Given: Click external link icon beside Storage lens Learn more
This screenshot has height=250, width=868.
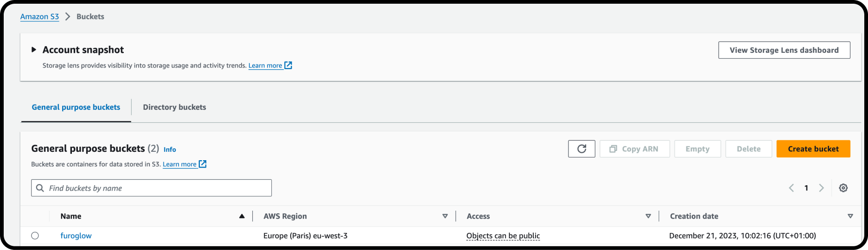Looking at the screenshot, I should tap(288, 65).
